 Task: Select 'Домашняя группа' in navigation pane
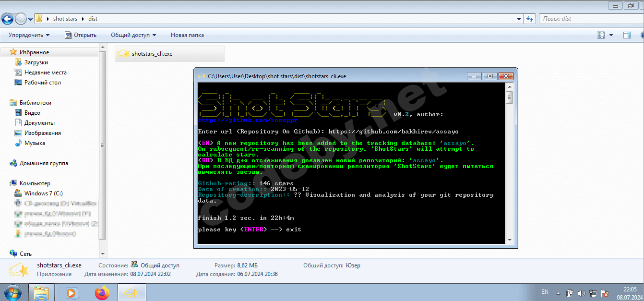coord(44,163)
